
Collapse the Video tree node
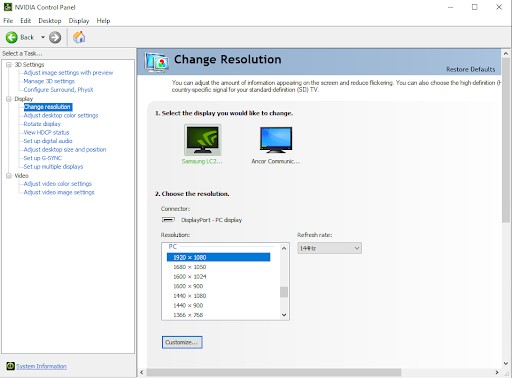[9, 176]
